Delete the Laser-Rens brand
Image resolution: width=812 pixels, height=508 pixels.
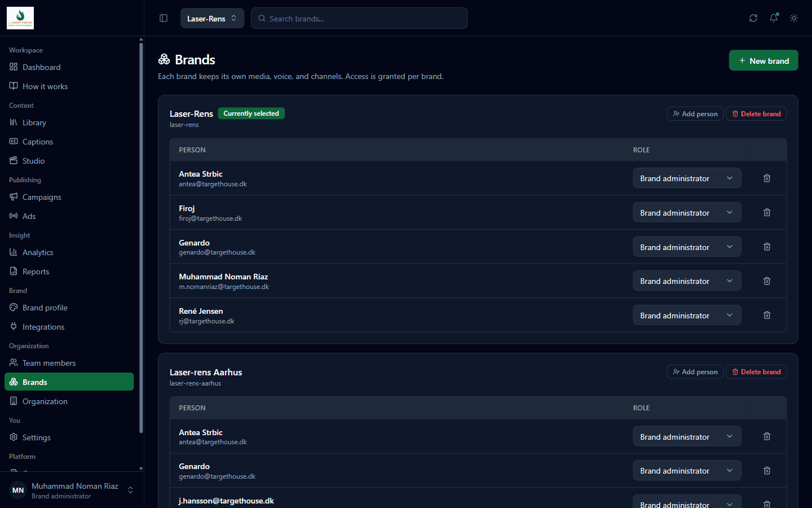coord(756,113)
